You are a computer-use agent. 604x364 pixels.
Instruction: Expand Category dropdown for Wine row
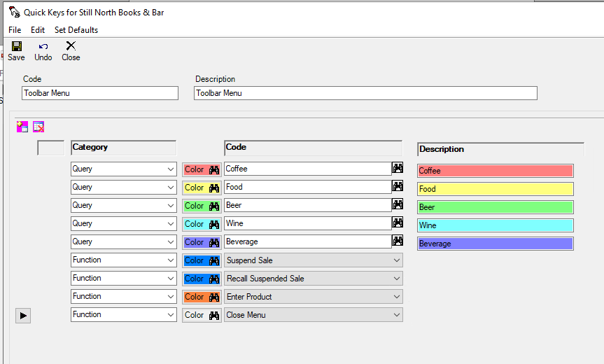click(171, 223)
